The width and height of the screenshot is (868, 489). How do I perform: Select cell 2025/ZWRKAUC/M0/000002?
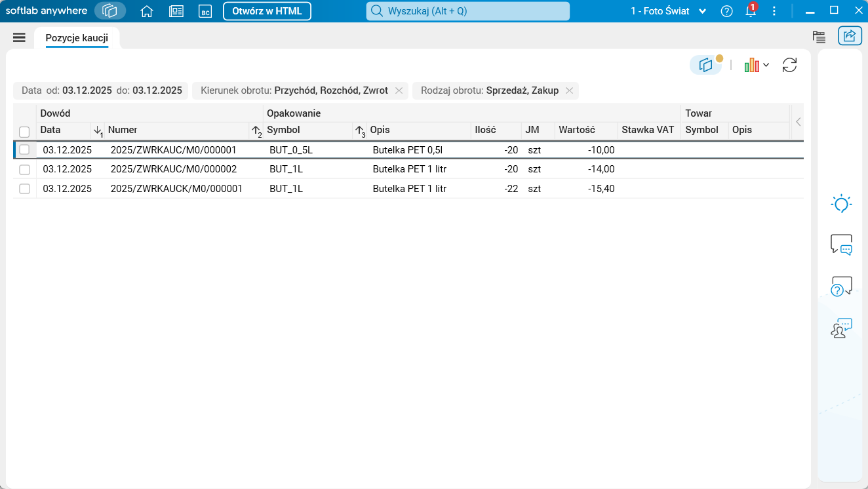pyautogui.click(x=174, y=169)
